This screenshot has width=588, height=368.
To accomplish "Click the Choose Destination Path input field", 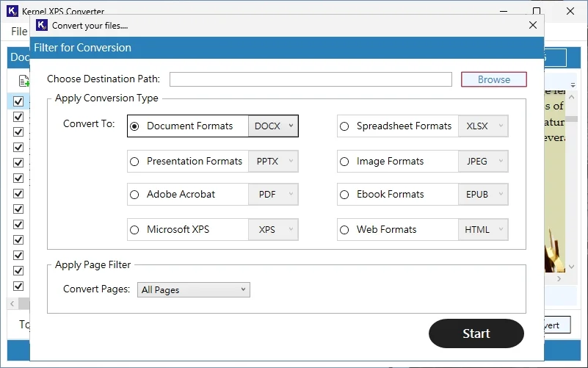I will tap(311, 79).
